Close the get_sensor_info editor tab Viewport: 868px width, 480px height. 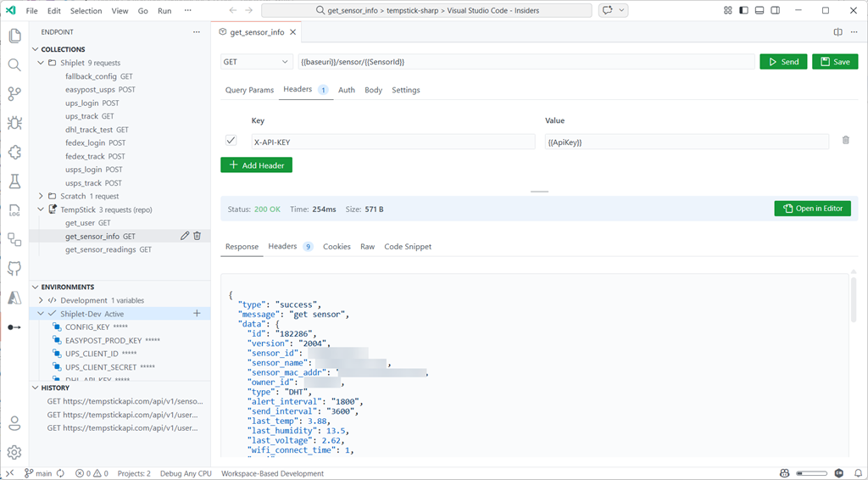tap(292, 32)
